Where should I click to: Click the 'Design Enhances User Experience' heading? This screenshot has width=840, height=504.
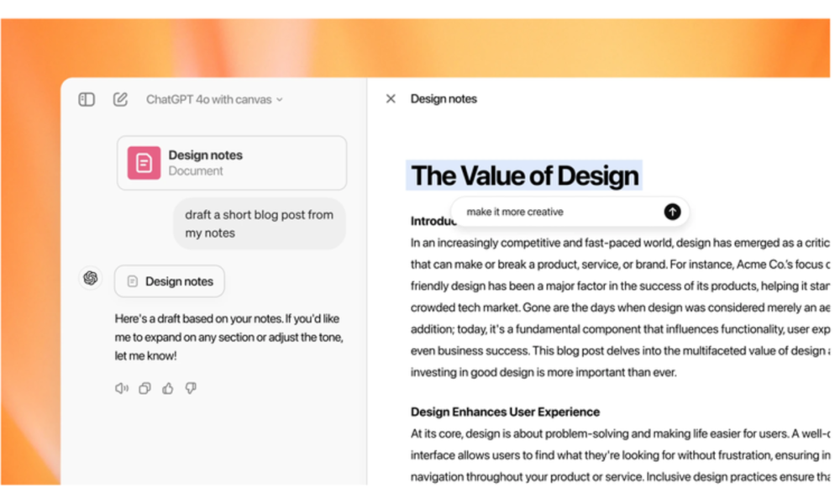click(x=505, y=412)
